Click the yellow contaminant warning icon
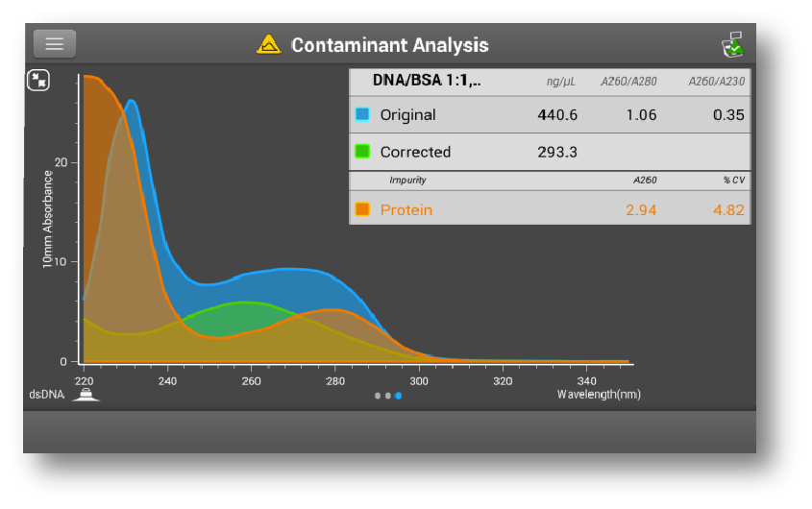Viewport: 812px width, 509px height. (x=269, y=44)
